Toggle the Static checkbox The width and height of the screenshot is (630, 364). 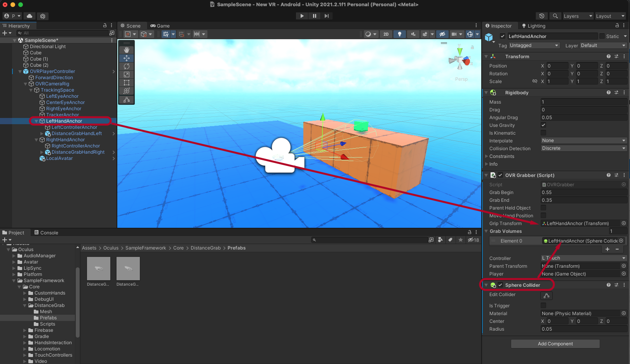tap(602, 36)
